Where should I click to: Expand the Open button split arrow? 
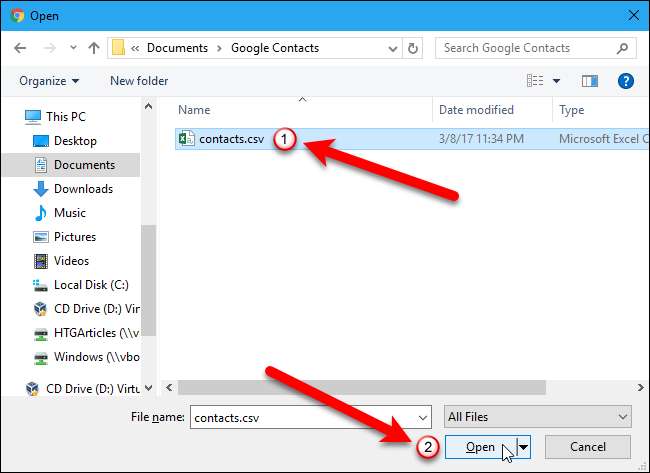click(x=524, y=447)
